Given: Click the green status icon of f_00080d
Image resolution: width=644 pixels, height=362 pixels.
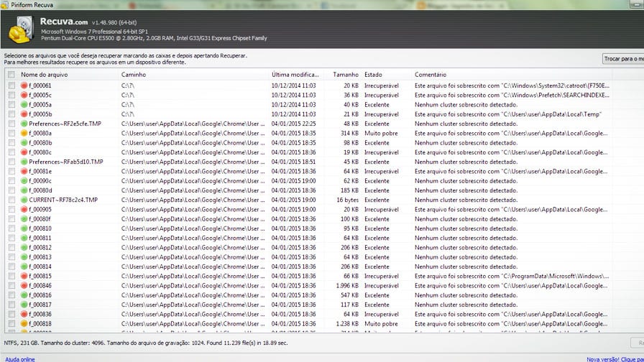Looking at the screenshot, I should pyautogui.click(x=24, y=190).
